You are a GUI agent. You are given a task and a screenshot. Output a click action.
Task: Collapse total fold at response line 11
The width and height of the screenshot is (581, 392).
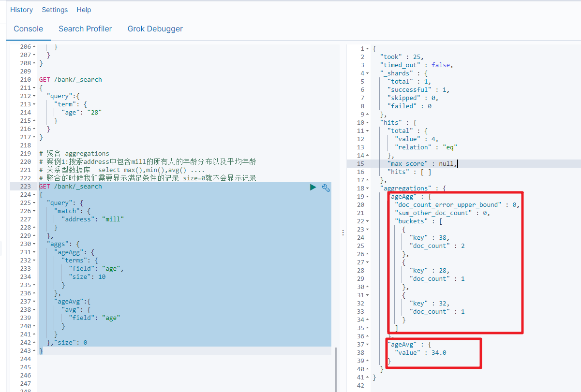(368, 131)
